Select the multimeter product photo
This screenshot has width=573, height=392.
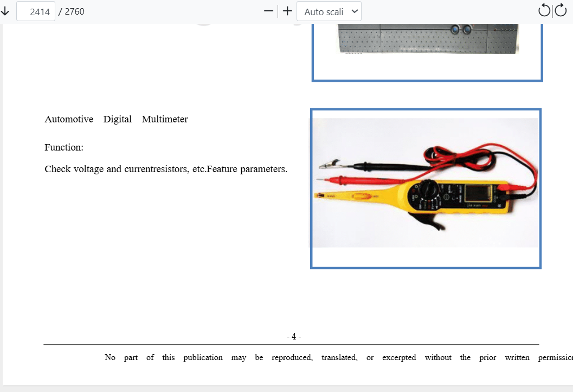click(x=426, y=189)
